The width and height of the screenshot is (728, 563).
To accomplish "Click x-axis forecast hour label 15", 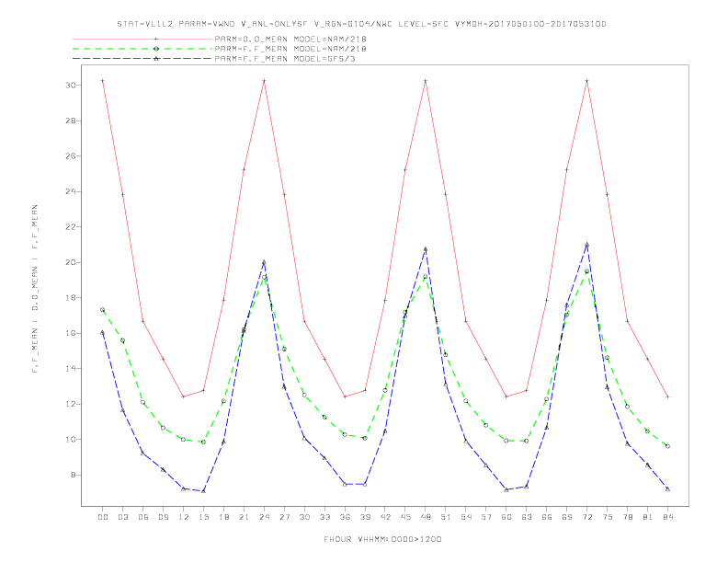I will (204, 517).
